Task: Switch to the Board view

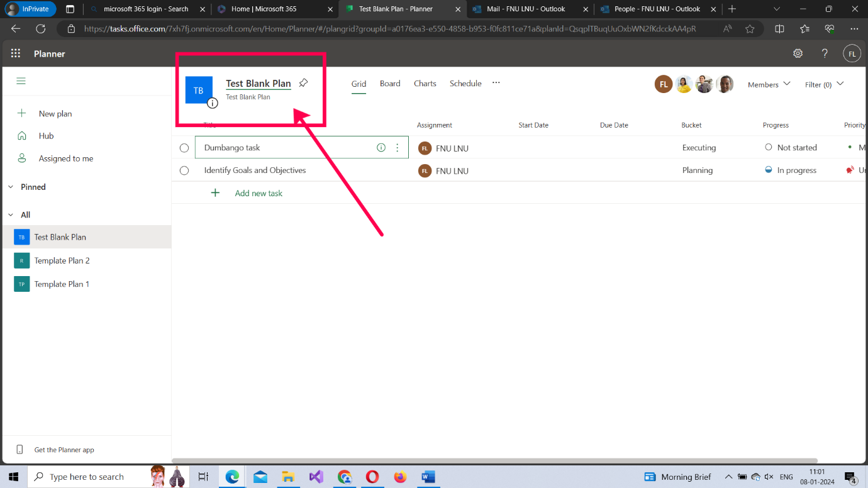Action: tap(390, 84)
